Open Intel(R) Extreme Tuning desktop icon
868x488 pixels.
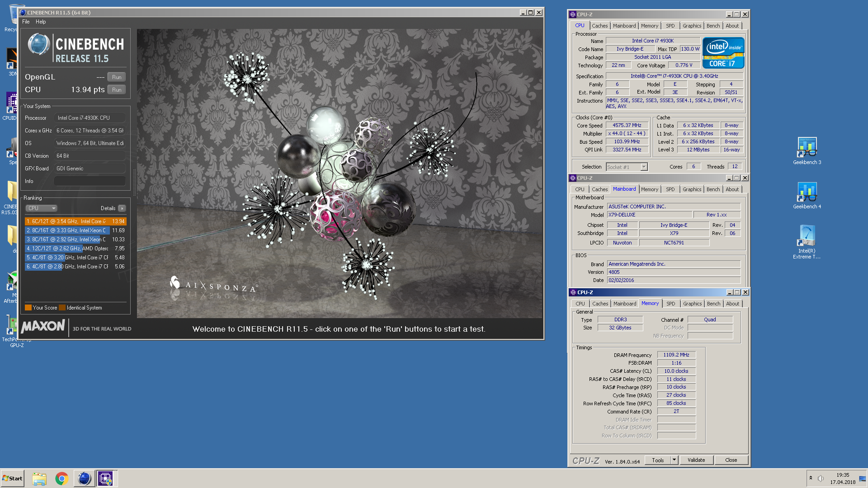click(x=807, y=242)
